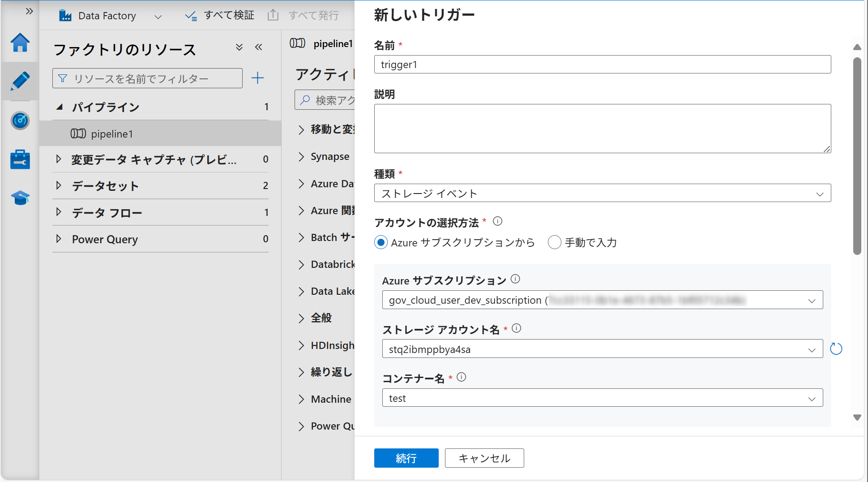Click the キャンセル button

tap(484, 458)
